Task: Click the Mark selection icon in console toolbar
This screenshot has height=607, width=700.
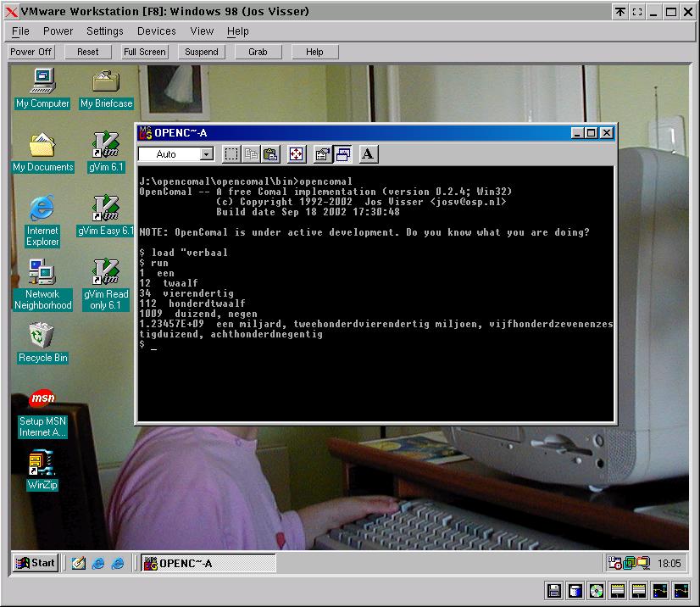Action: 231,154
